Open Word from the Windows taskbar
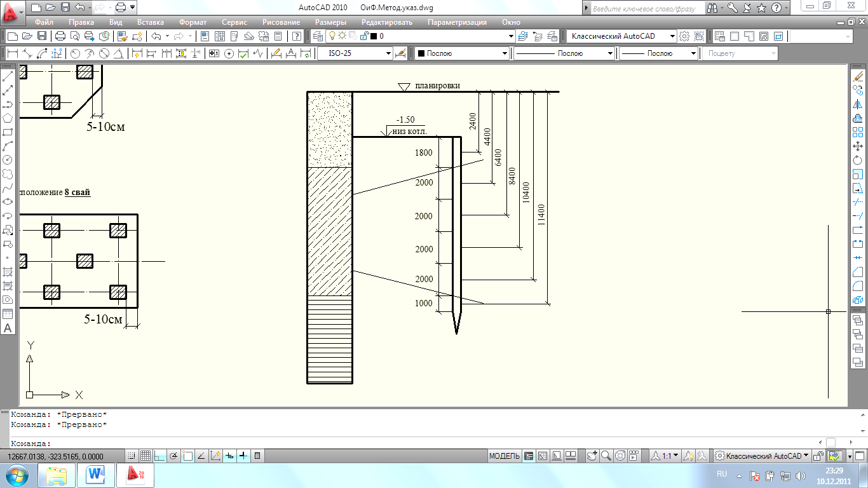 click(x=97, y=474)
